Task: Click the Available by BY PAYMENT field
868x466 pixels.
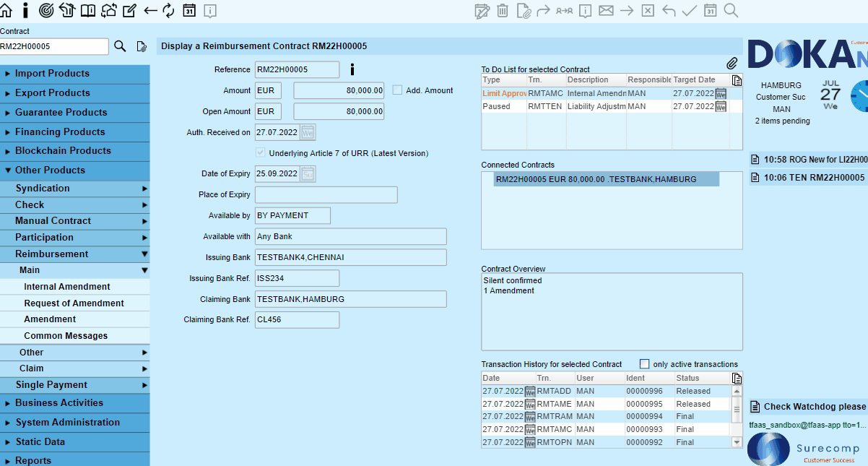Action: coord(292,215)
